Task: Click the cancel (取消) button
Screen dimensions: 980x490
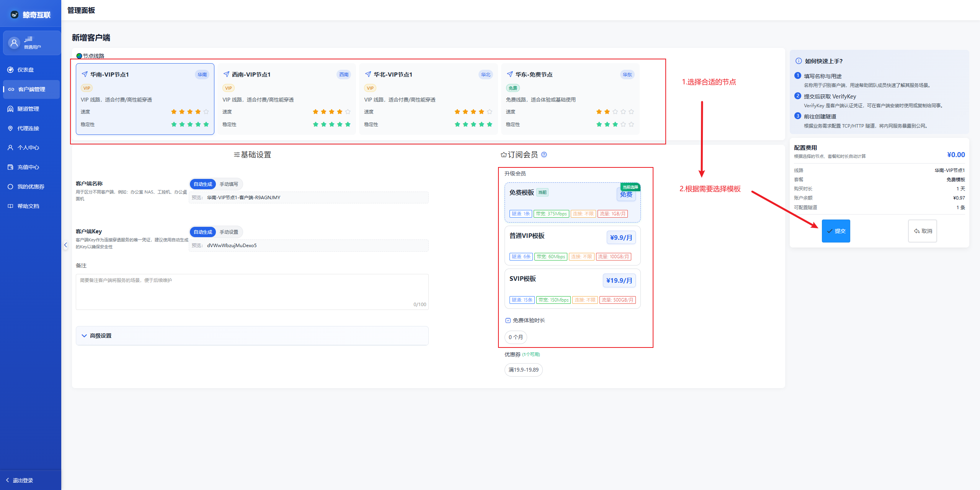Action: click(922, 231)
